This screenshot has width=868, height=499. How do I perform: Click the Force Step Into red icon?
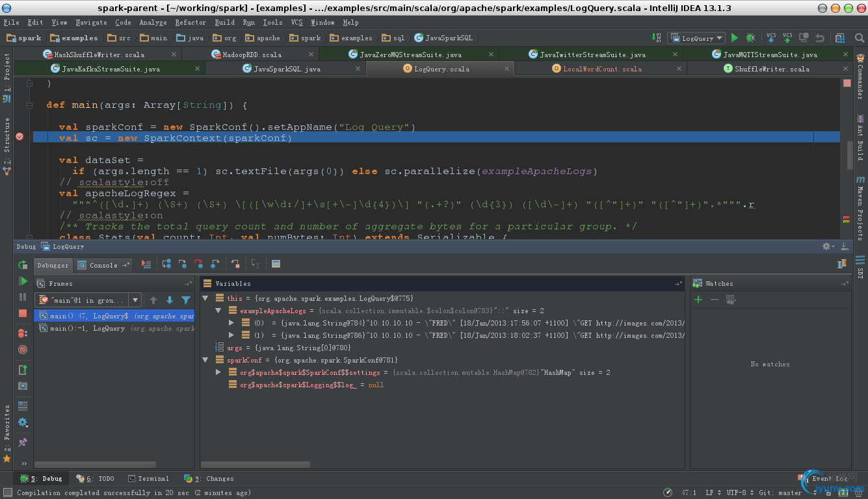coord(198,264)
